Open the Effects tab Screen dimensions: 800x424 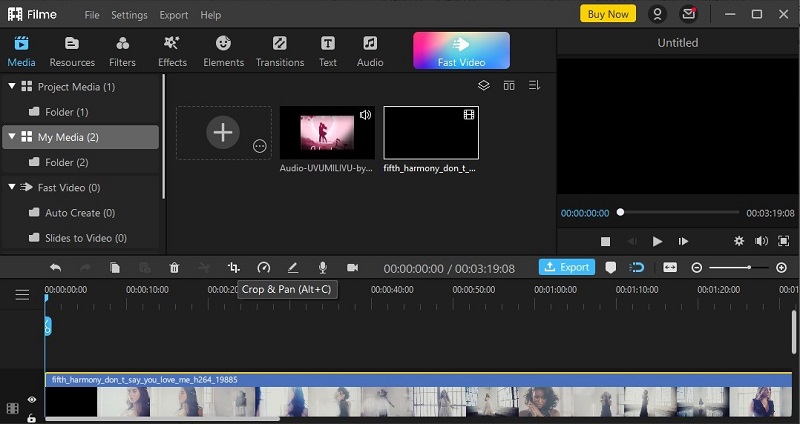(x=172, y=51)
